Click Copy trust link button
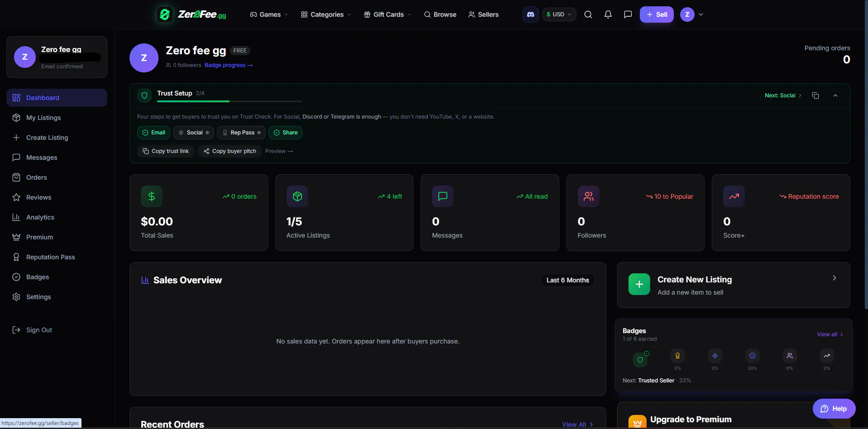This screenshot has height=429, width=868. pyautogui.click(x=166, y=151)
